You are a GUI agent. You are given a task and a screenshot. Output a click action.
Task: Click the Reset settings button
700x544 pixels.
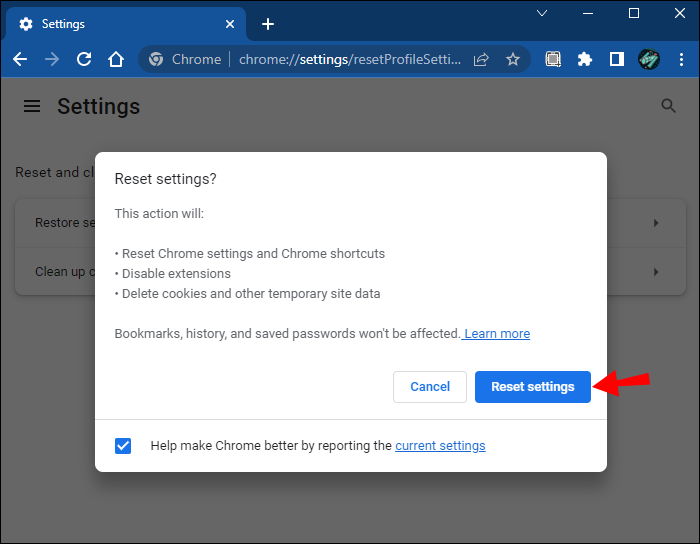[x=532, y=387]
